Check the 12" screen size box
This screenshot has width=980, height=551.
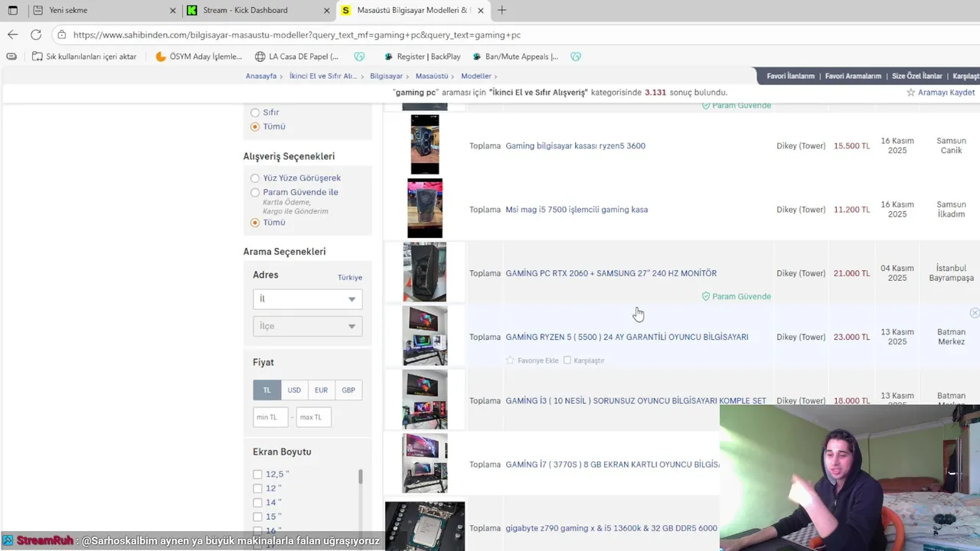257,488
